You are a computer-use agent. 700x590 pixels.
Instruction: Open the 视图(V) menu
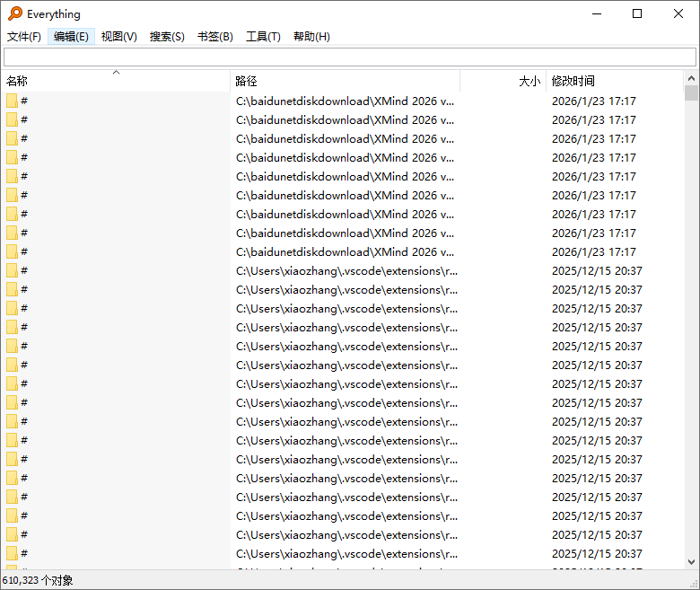pyautogui.click(x=118, y=37)
